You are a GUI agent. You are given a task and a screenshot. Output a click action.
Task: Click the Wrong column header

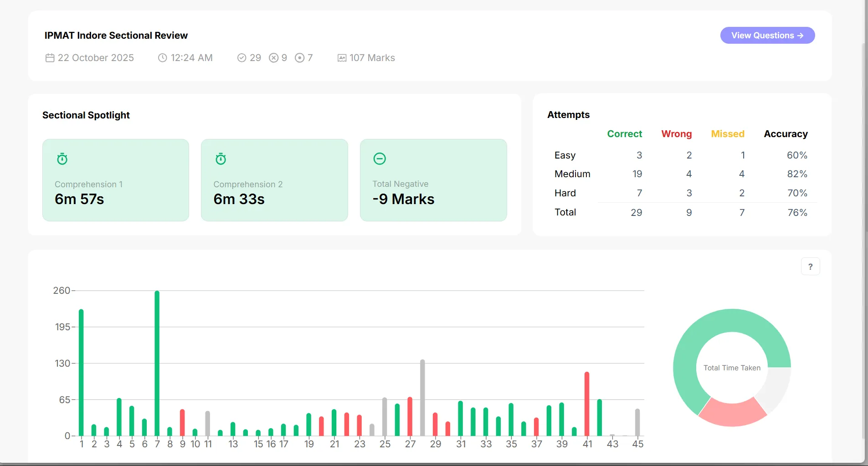point(676,134)
